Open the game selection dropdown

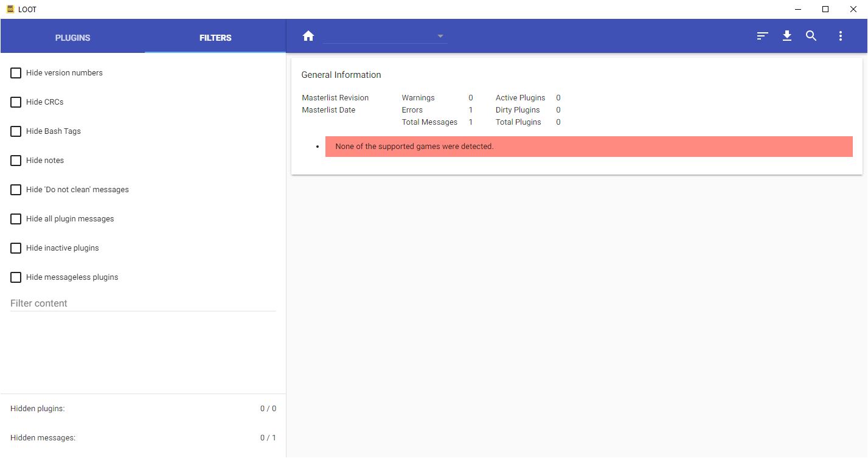[x=385, y=36]
